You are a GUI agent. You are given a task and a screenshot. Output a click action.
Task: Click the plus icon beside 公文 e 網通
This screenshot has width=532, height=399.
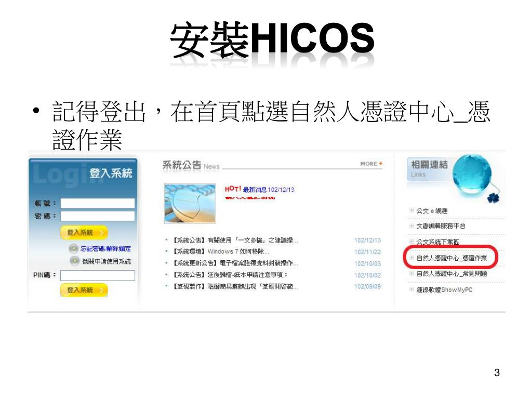click(x=411, y=210)
